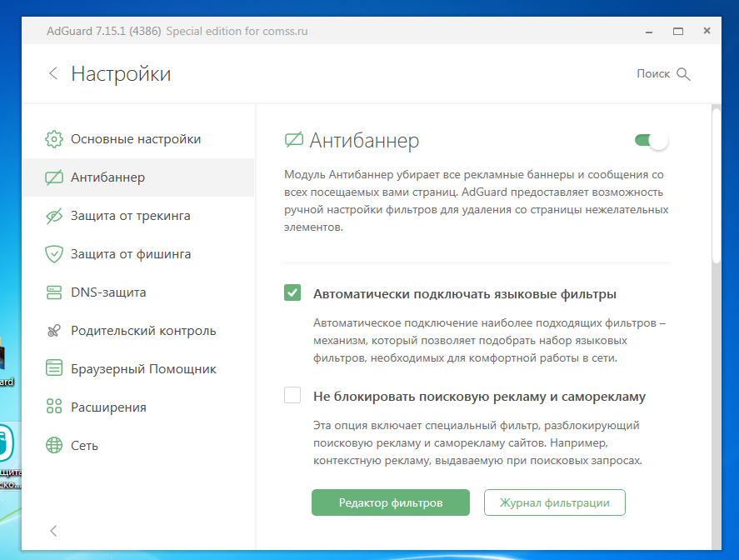The width and height of the screenshot is (739, 560).
Task: Click the window title AdGuard 7.15.1 text
Action: click(103, 31)
